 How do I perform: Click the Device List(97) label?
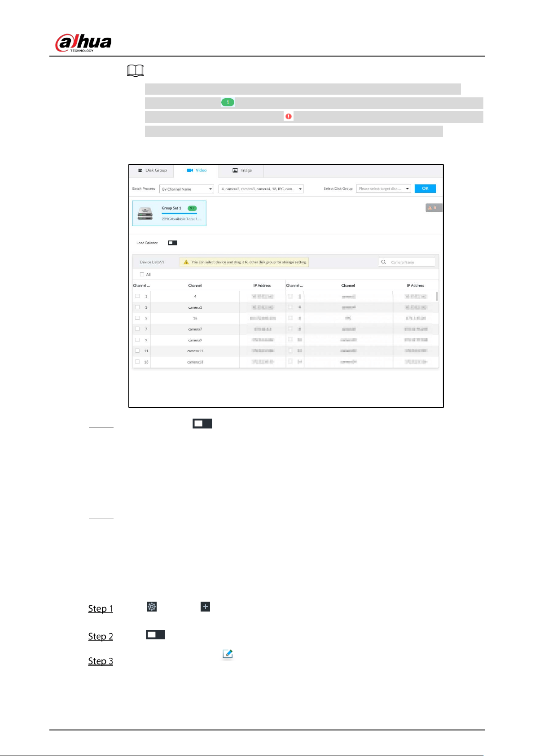pos(152,262)
